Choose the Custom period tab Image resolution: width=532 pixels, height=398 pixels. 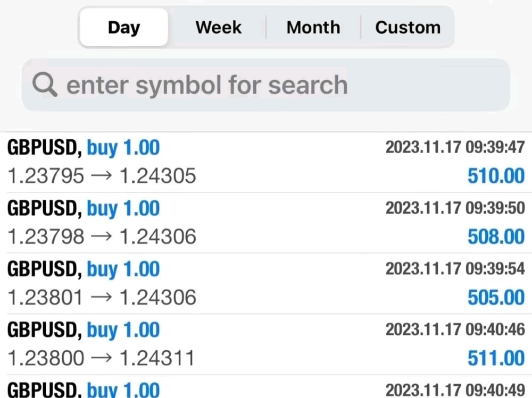pyautogui.click(x=408, y=28)
